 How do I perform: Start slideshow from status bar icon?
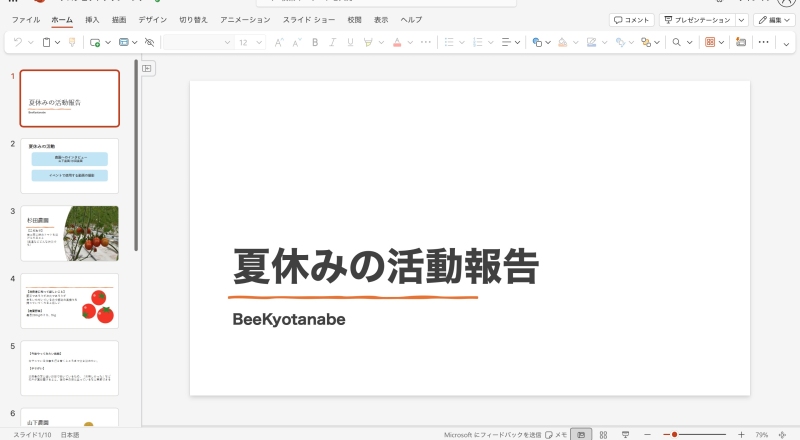[x=626, y=435]
